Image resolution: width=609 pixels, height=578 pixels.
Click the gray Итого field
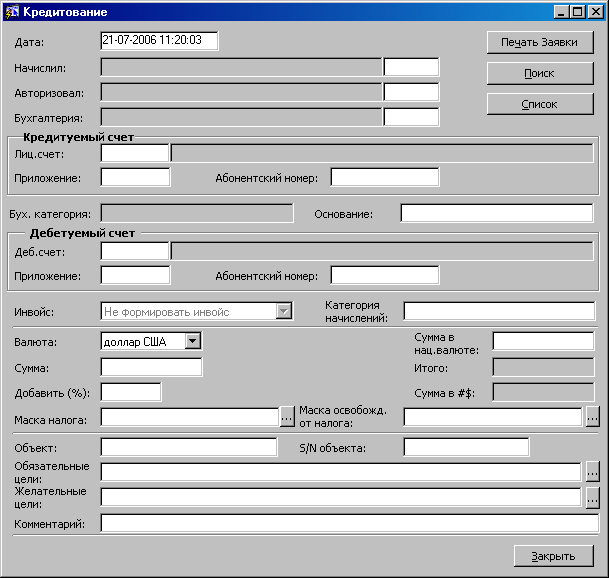point(543,367)
